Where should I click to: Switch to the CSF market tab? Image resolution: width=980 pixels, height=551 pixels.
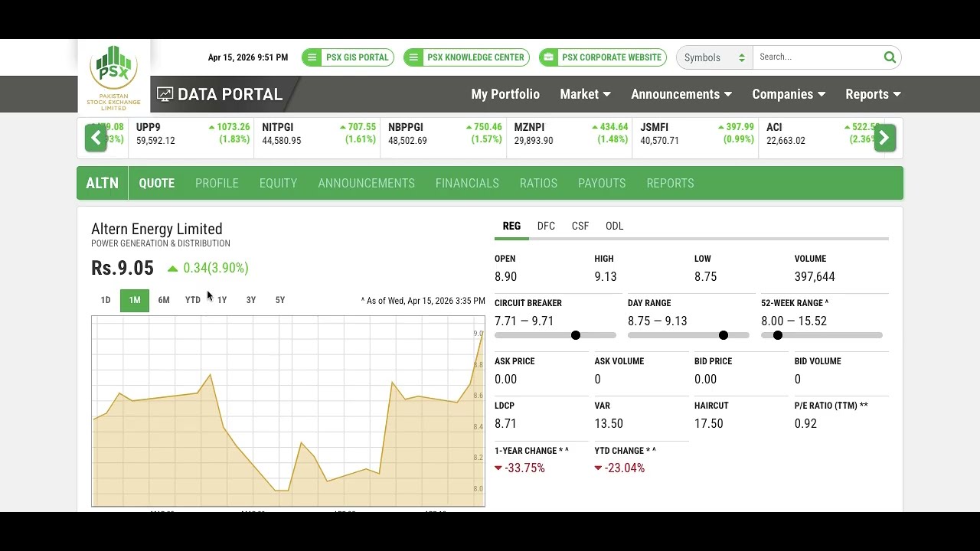pyautogui.click(x=580, y=226)
